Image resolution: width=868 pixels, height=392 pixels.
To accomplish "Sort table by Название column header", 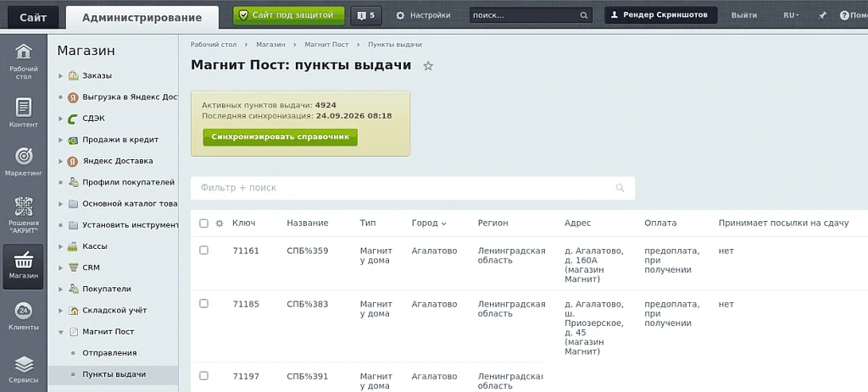I will 307,224.
